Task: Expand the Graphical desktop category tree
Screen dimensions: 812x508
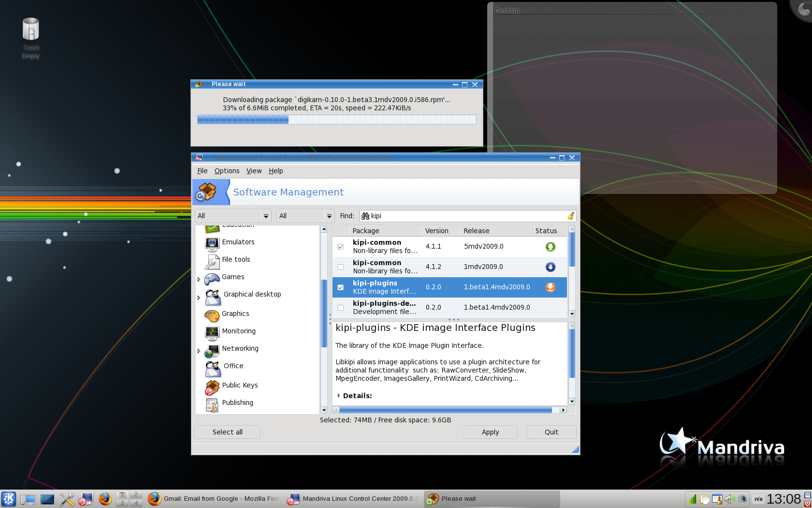Action: 199,298
